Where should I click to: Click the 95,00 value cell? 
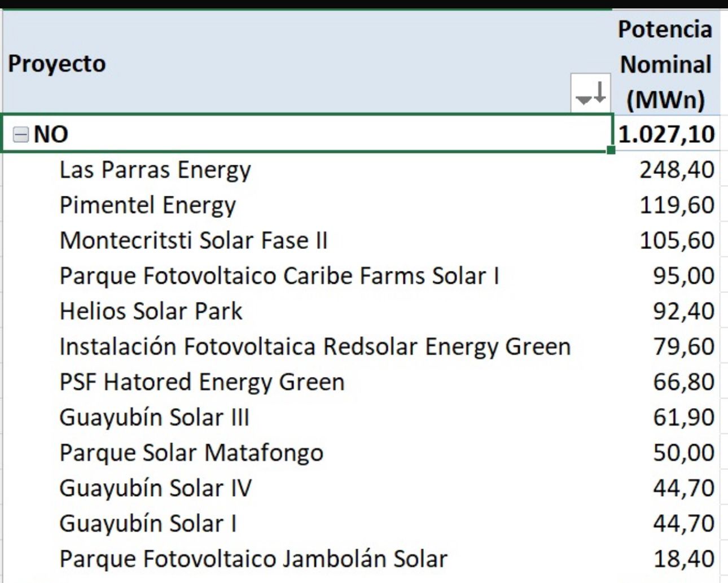(x=683, y=276)
